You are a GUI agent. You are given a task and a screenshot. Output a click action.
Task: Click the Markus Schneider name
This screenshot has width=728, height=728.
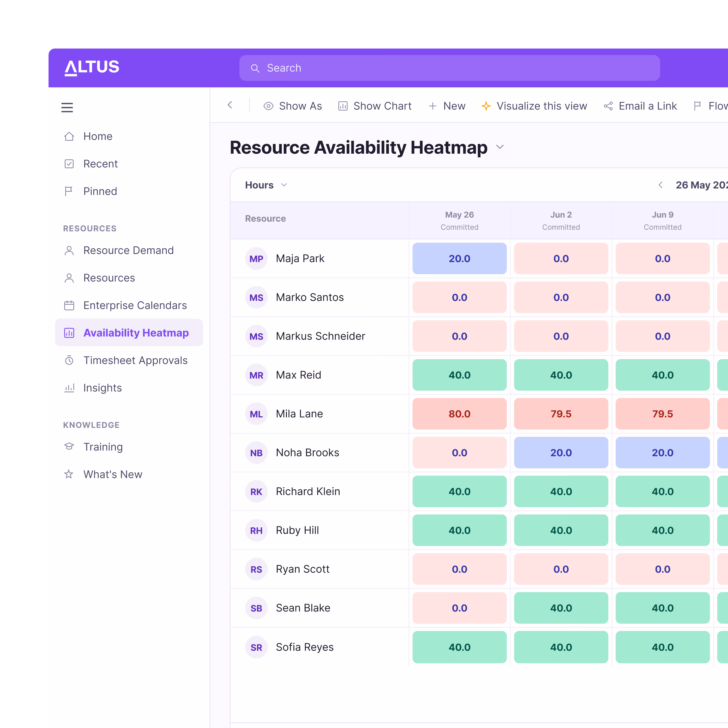point(320,336)
